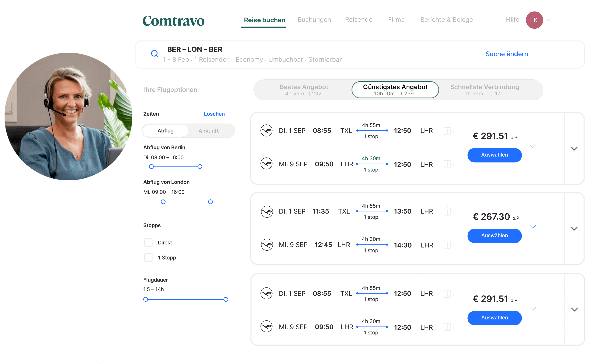Image resolution: width=601 pixels, height=364 pixels.
Task: Click Auswählen on first €291.51 offer
Action: 494,155
